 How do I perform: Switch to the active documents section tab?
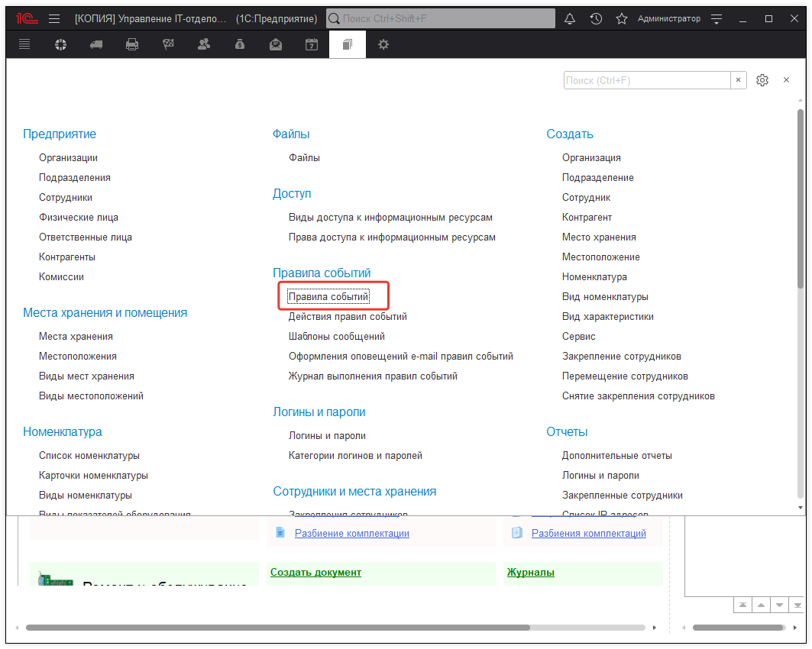pyautogui.click(x=348, y=45)
